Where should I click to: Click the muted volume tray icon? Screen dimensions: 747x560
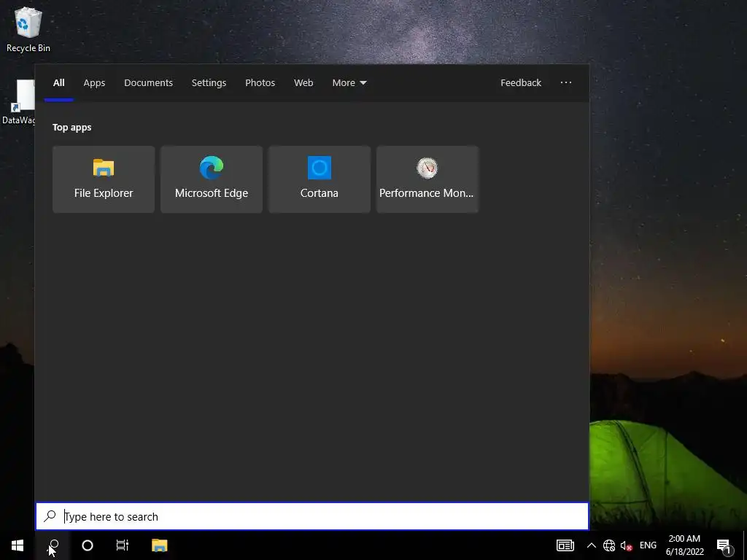(x=626, y=545)
